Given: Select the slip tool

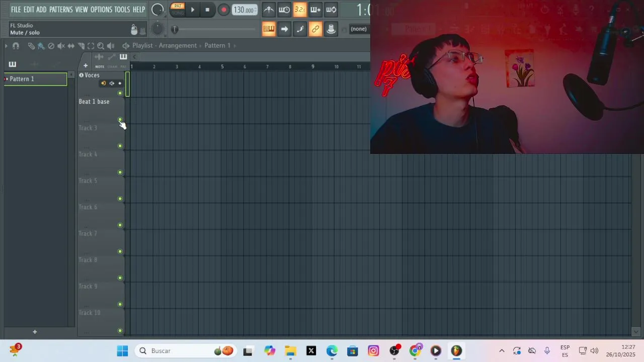Looking at the screenshot, I should 71,46.
